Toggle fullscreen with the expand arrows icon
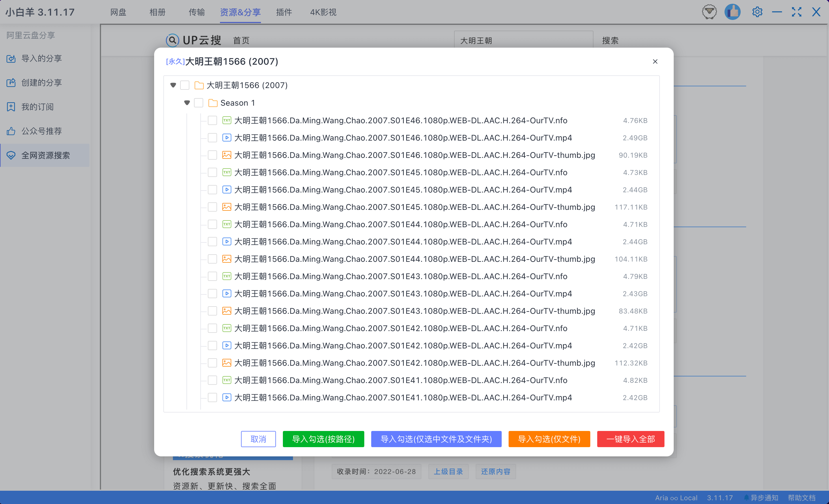 tap(796, 12)
